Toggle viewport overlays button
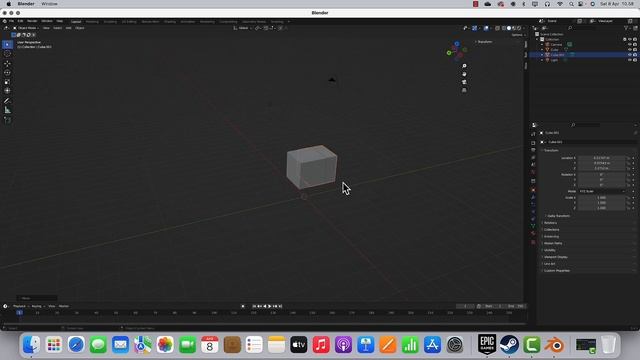640x360 pixels. click(486, 28)
